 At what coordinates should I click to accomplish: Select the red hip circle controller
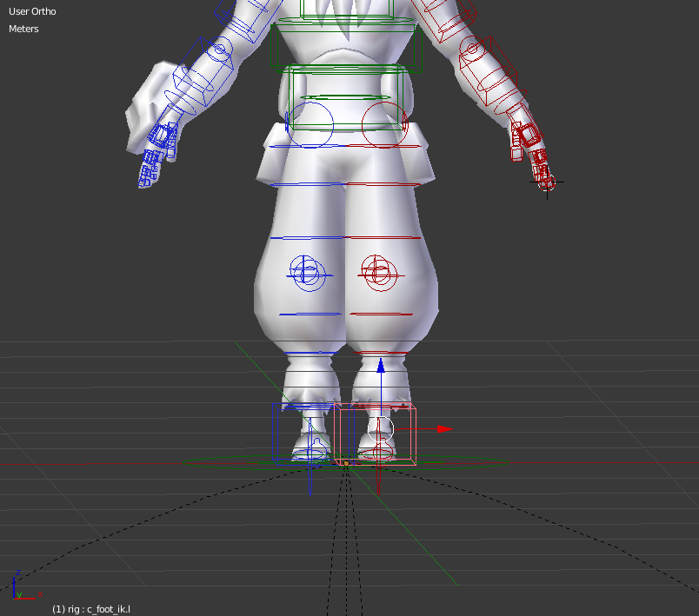384,125
